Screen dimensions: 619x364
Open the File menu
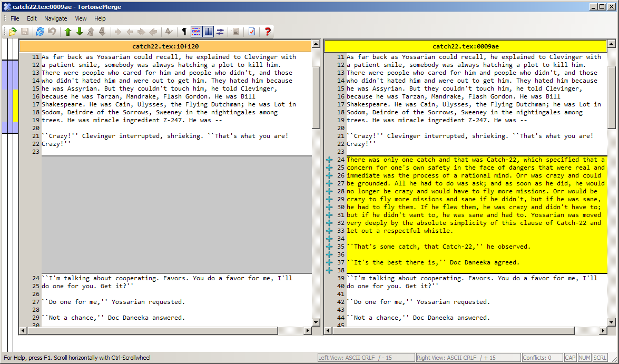[x=15, y=18]
